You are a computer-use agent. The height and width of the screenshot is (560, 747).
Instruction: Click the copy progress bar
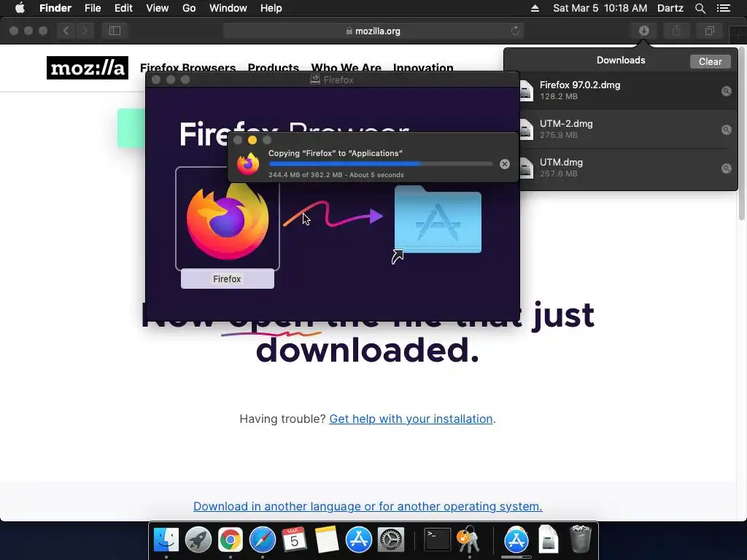380,164
